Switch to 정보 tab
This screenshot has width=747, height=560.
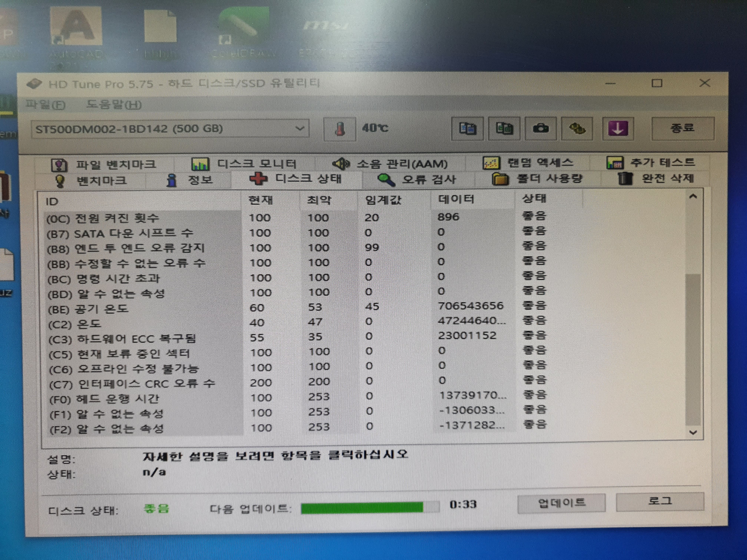[190, 180]
